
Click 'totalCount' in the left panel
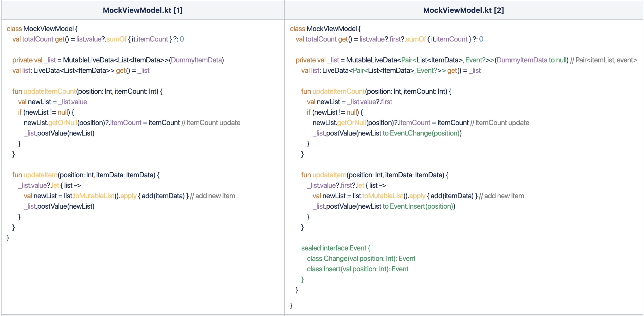[38, 39]
